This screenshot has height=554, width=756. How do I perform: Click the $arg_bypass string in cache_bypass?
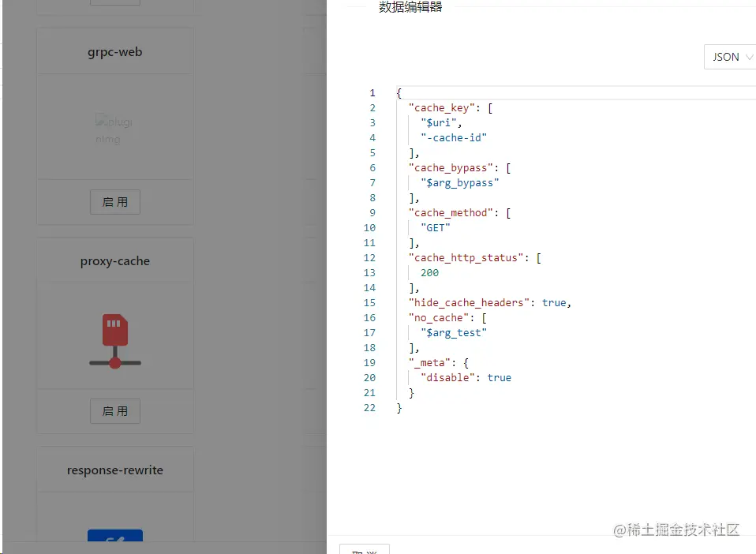click(460, 182)
